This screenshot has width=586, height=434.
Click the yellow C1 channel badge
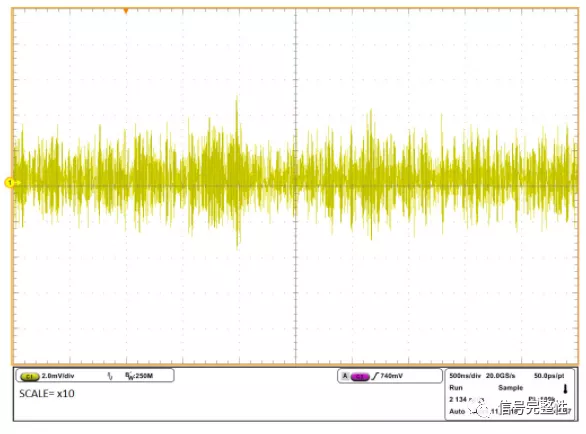(x=30, y=376)
